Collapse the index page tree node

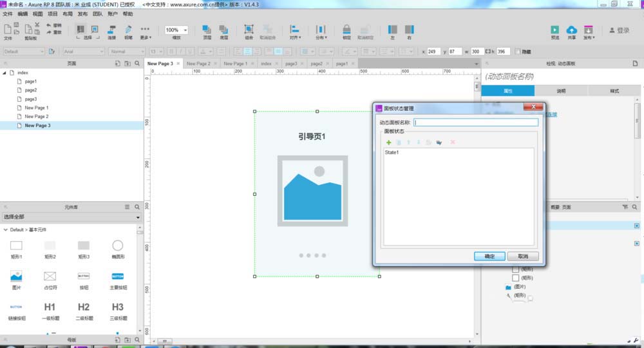tap(5, 73)
